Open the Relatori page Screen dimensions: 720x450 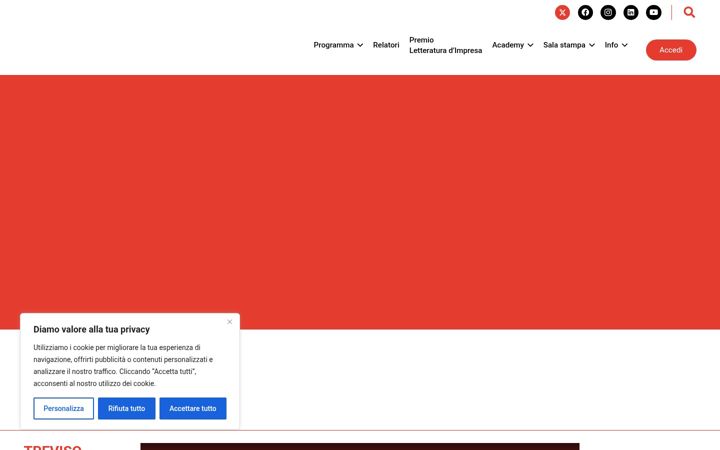386,45
